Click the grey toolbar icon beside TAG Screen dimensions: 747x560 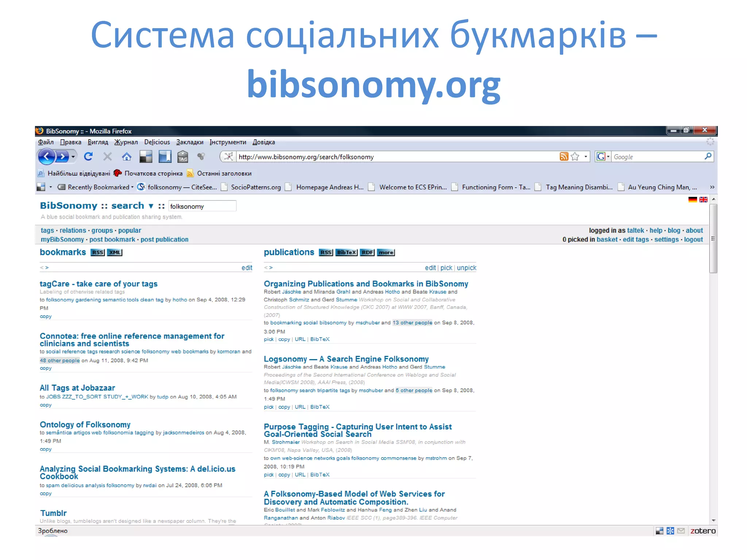click(201, 157)
